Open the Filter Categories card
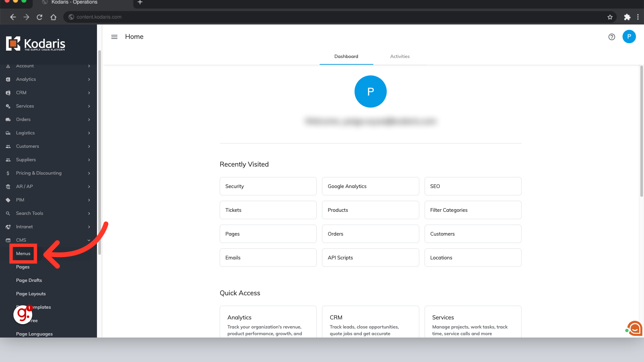 (x=473, y=210)
